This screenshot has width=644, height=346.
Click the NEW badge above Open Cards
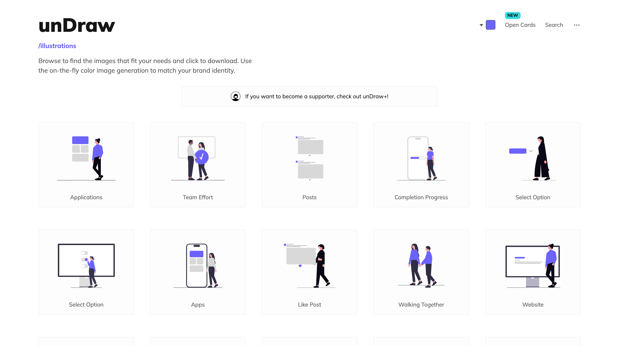click(512, 15)
